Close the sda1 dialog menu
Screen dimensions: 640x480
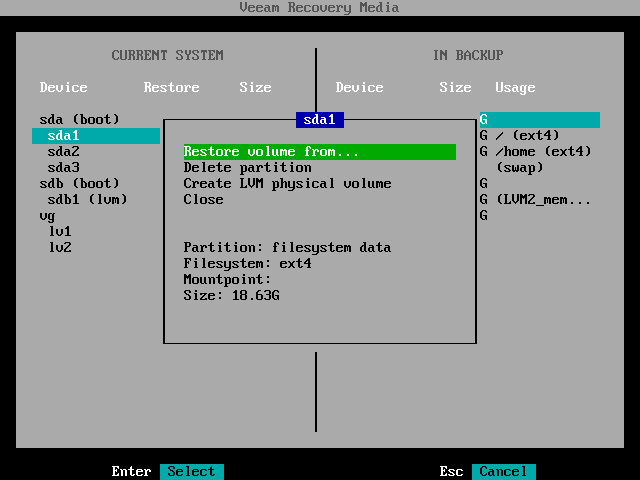pyautogui.click(x=203, y=199)
